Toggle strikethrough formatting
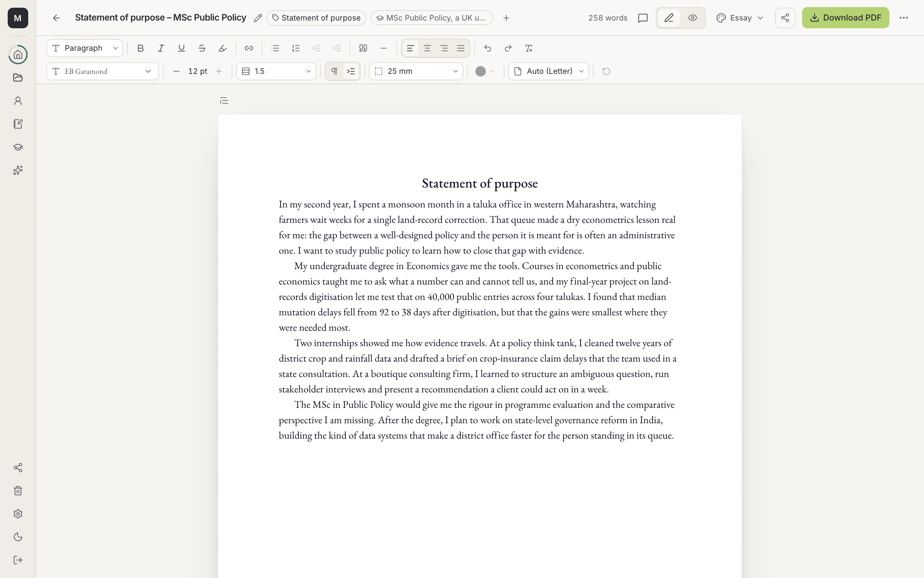The width and height of the screenshot is (924, 578). click(x=202, y=48)
